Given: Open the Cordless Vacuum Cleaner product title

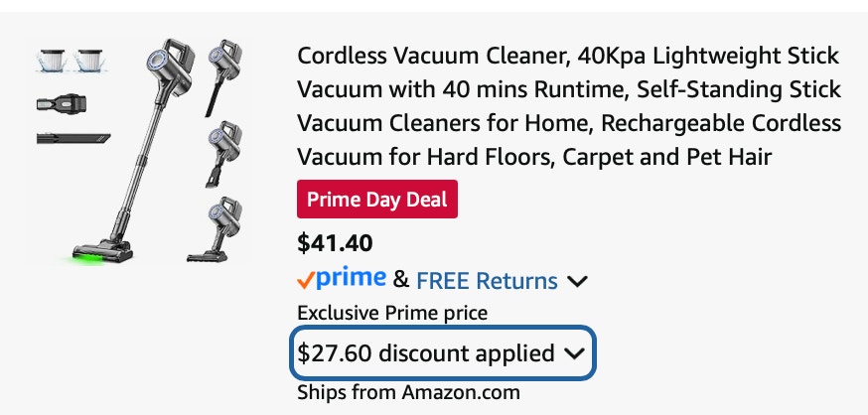Looking at the screenshot, I should click(x=569, y=106).
